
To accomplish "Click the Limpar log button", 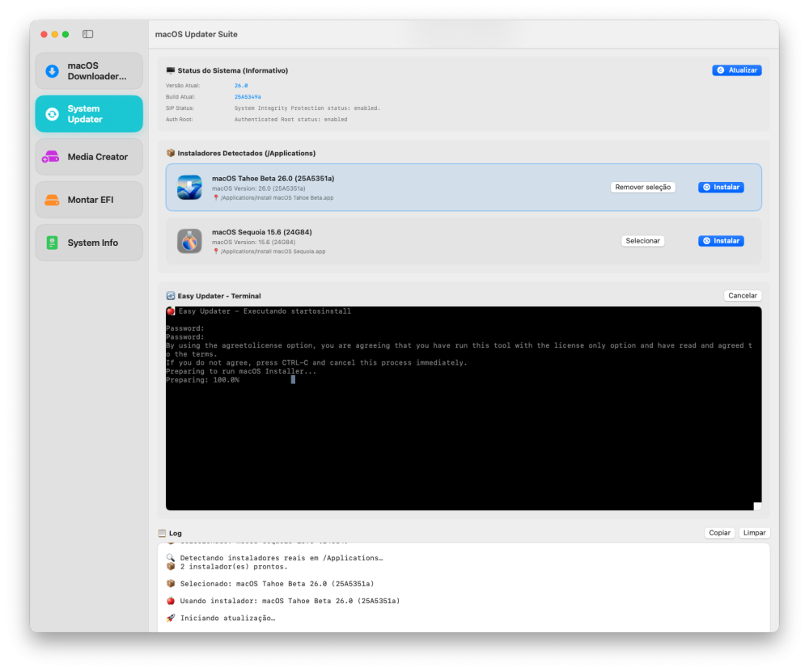I will (x=754, y=533).
